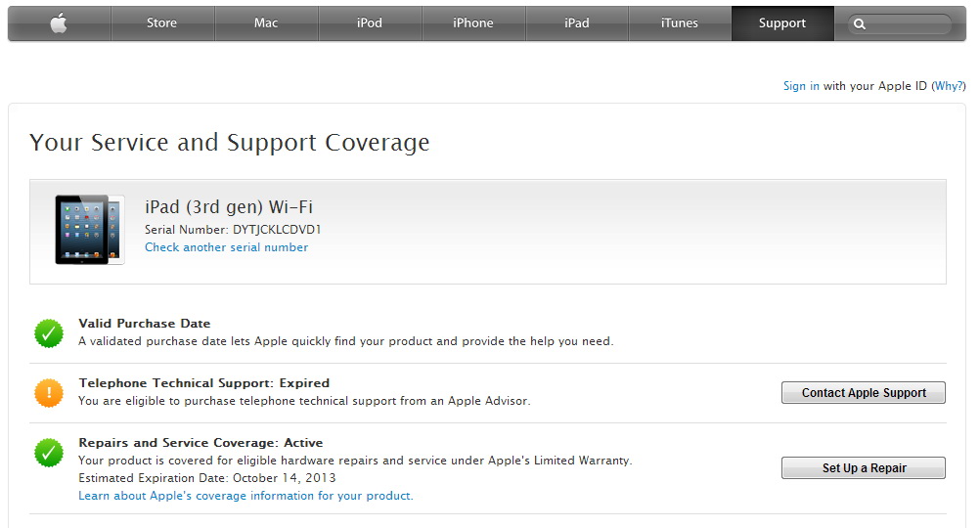This screenshot has height=528, width=980.
Task: Select the Support tab
Action: tap(781, 23)
